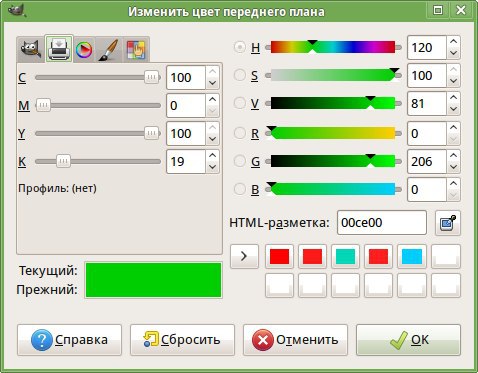
Task: Increase the H hue value with up arrow
Action: pos(453,42)
